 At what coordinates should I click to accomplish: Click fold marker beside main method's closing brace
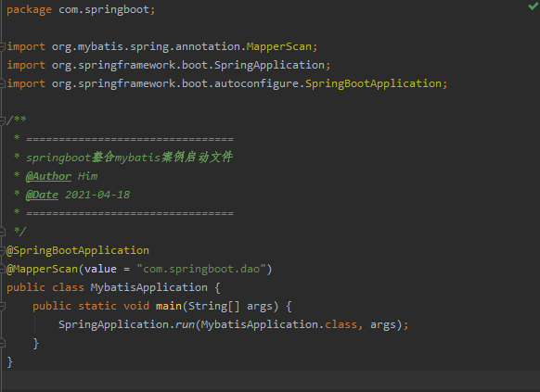click(x=2, y=343)
